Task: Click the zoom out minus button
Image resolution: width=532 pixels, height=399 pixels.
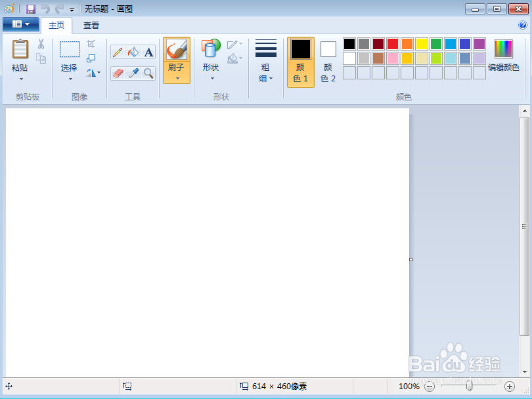Action: (x=430, y=387)
